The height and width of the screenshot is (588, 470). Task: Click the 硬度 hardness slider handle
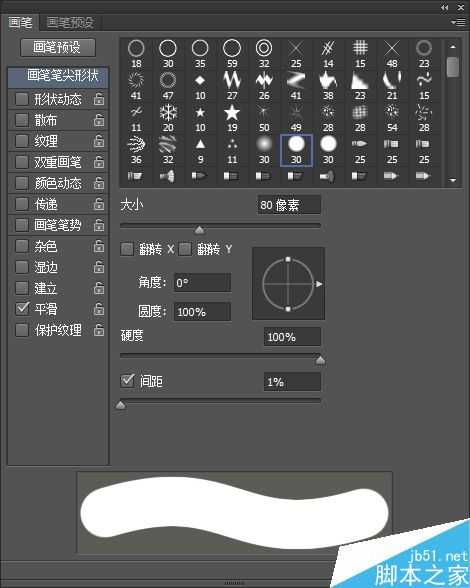pyautogui.click(x=320, y=360)
